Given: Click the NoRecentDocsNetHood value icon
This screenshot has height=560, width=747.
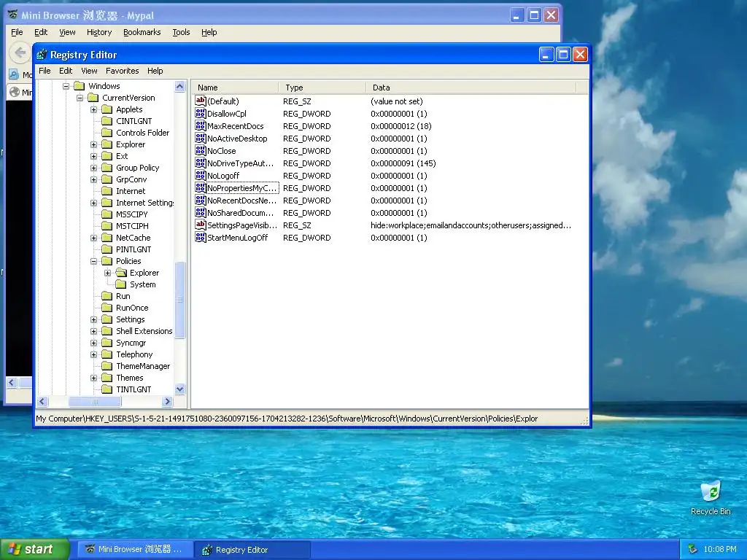Looking at the screenshot, I should click(200, 200).
